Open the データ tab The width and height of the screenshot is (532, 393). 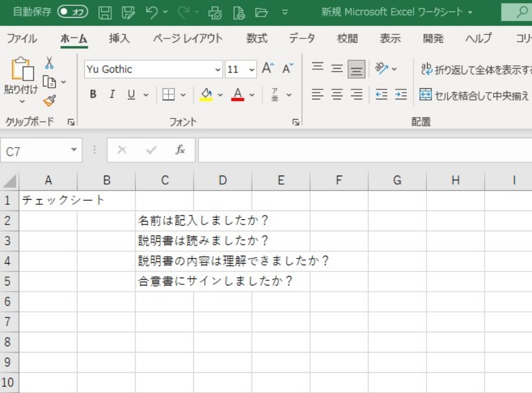pos(302,38)
